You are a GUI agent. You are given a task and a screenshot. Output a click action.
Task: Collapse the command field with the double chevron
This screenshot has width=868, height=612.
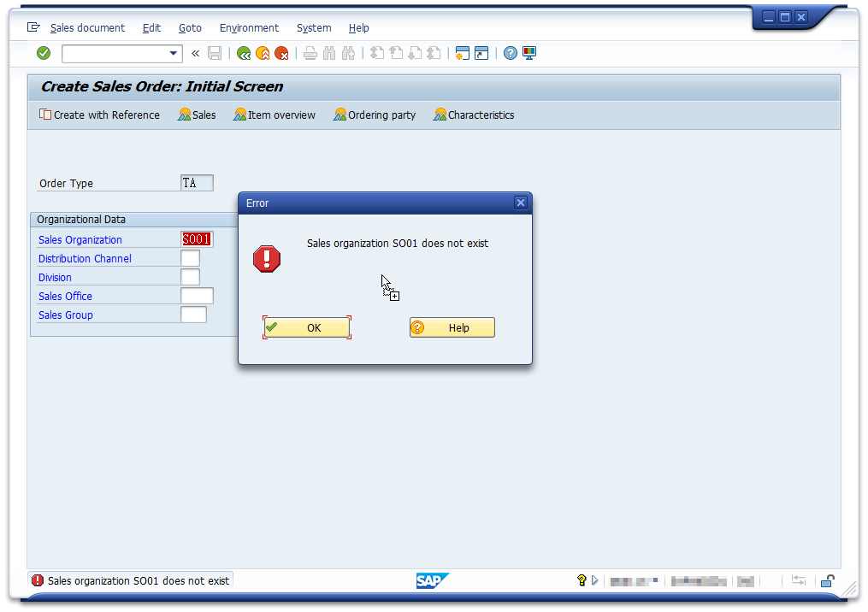click(195, 53)
